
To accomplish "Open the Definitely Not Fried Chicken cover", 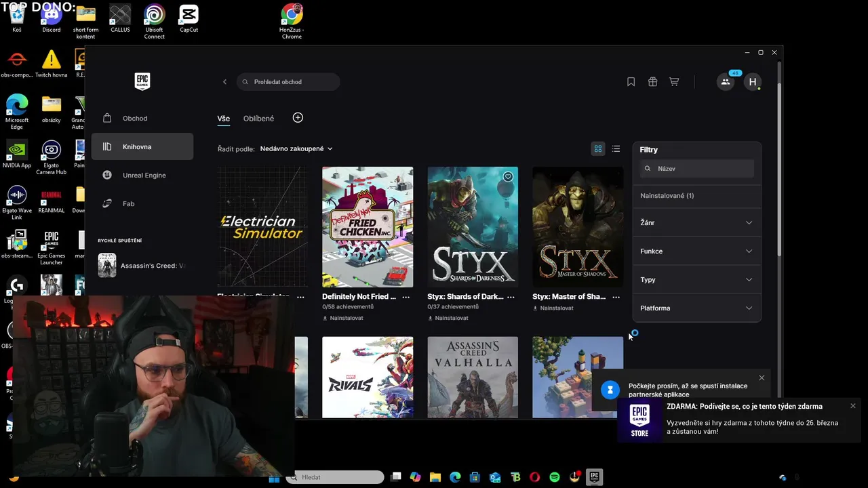I will click(368, 227).
